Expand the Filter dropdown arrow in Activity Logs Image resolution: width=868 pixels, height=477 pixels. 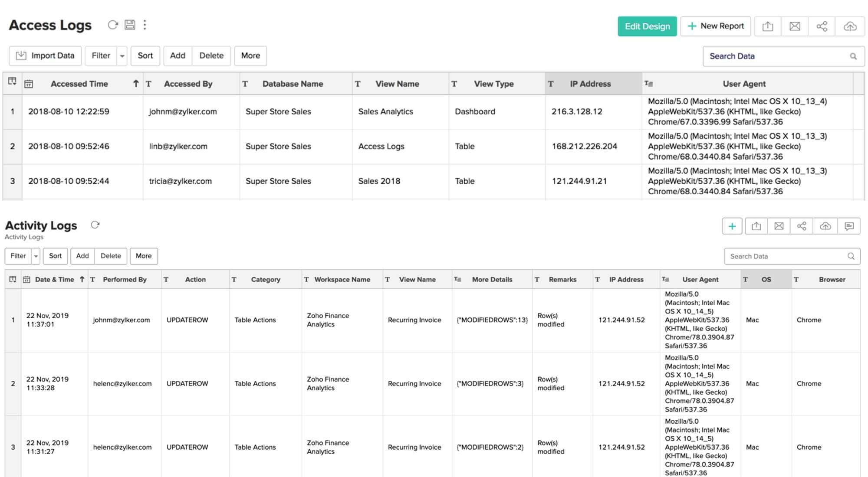click(x=36, y=256)
